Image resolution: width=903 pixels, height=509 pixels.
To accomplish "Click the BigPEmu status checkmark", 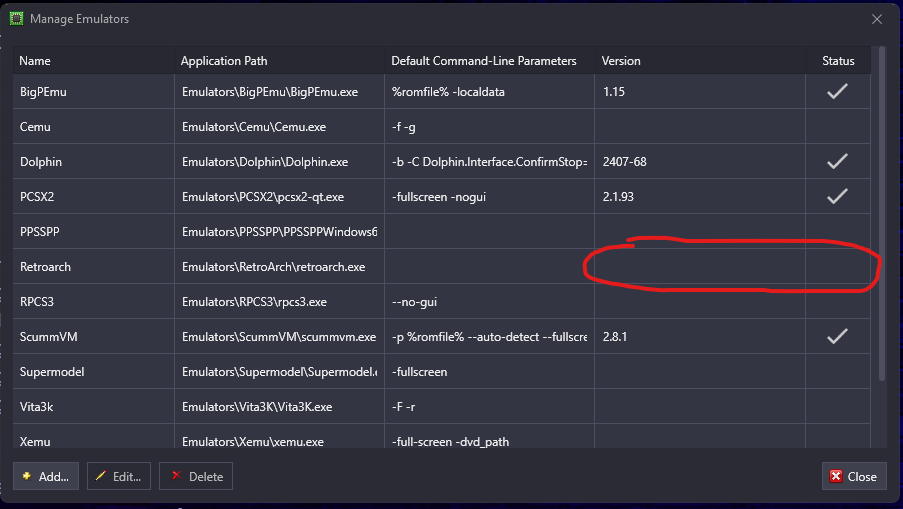I will click(837, 91).
